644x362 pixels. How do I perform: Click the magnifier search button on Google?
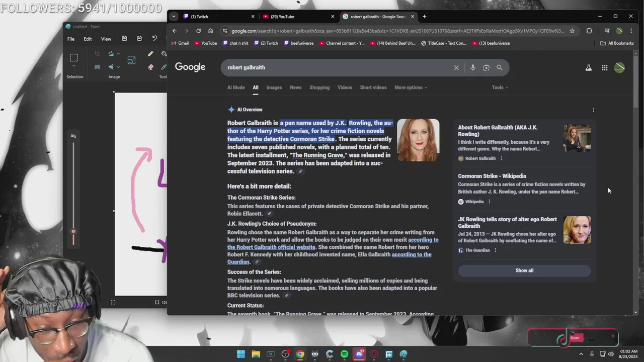(x=500, y=67)
